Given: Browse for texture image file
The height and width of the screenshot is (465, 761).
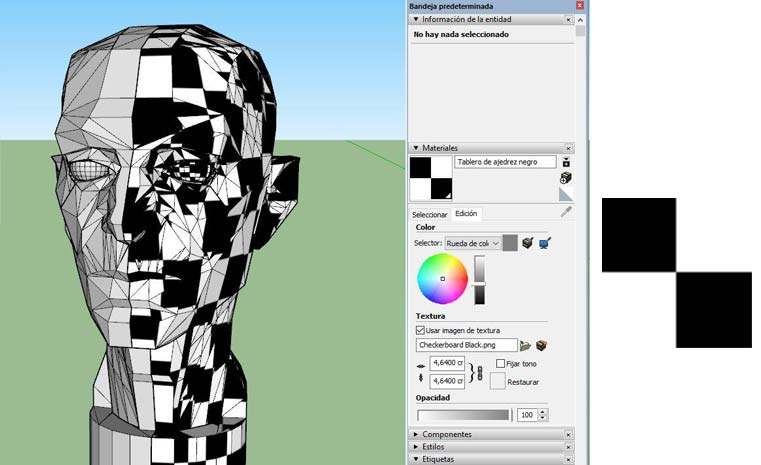Looking at the screenshot, I should [525, 345].
